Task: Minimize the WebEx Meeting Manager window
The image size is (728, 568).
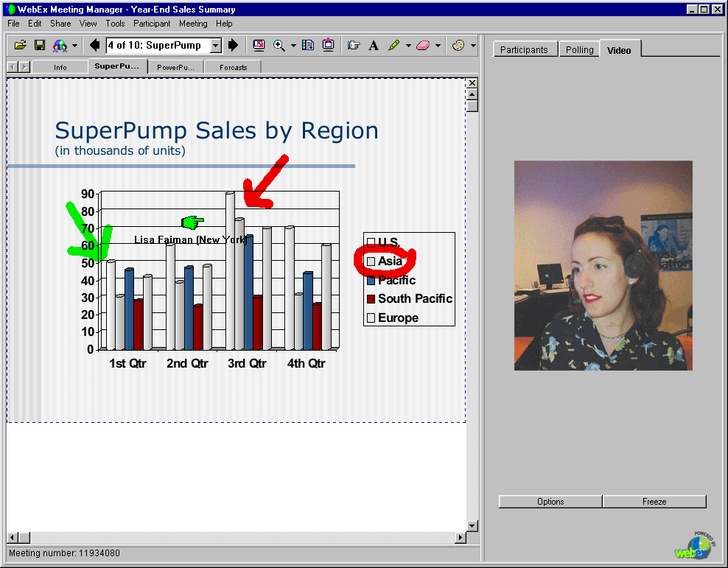Action: (x=692, y=10)
